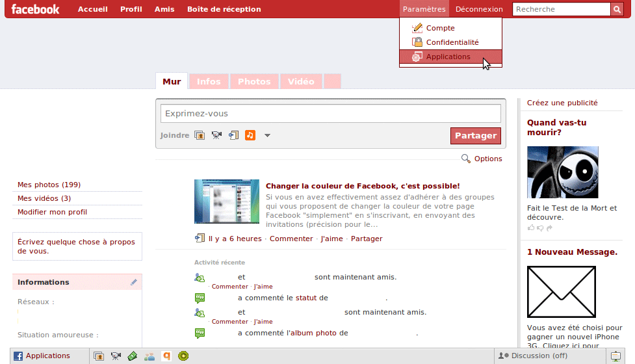Go to Accueil in the top bar
The height and width of the screenshot is (364, 635).
(93, 9)
